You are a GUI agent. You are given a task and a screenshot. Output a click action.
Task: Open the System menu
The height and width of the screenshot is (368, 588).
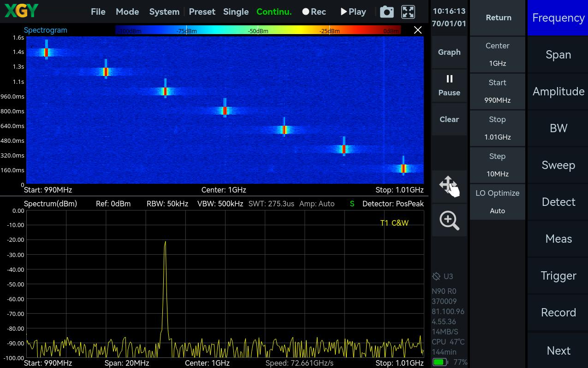point(164,12)
